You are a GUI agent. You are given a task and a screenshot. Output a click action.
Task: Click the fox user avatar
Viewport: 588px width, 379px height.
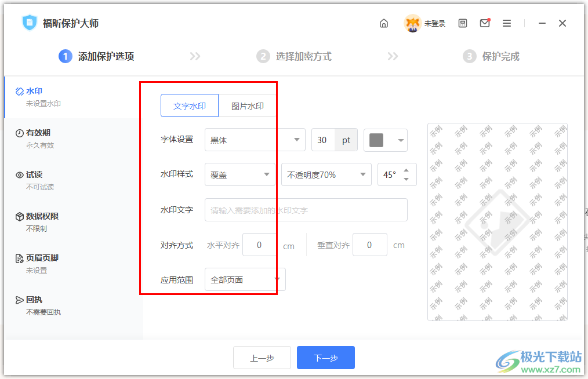pyautogui.click(x=412, y=23)
